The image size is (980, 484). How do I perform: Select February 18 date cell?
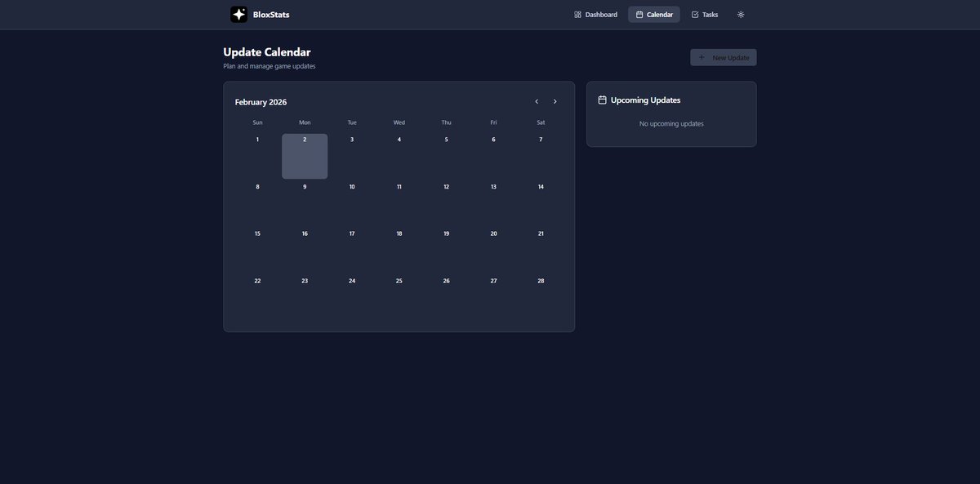(399, 251)
